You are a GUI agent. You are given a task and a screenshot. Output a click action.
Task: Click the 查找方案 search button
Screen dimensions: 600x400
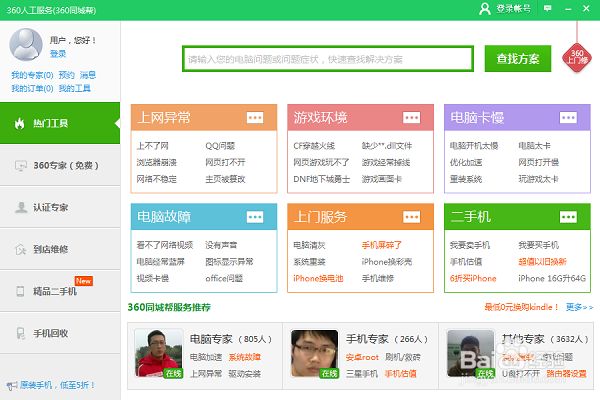[518, 59]
